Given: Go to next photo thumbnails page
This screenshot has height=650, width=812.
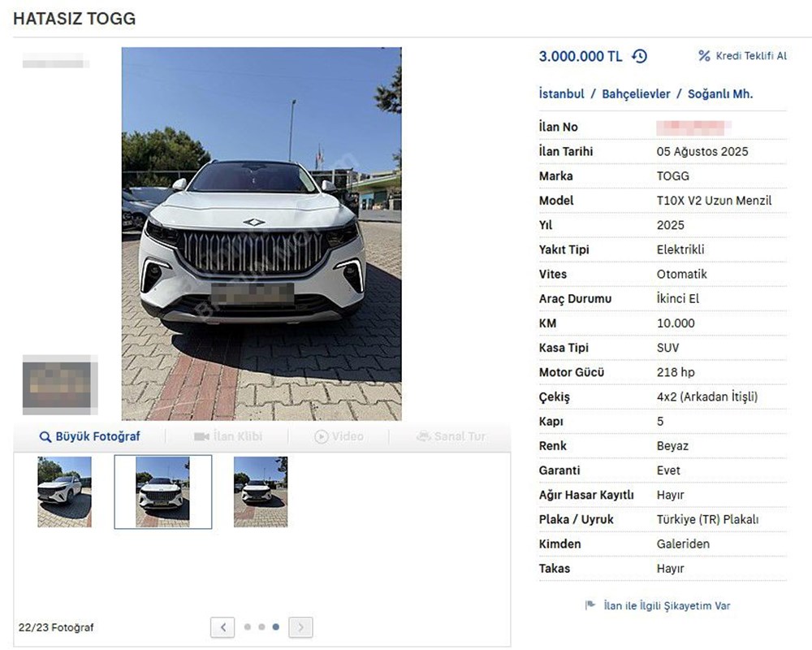Looking at the screenshot, I should (x=300, y=627).
